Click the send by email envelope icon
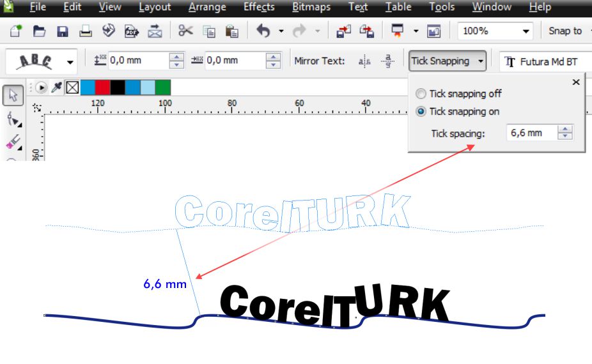Screen dimensions: 592x364 (x=155, y=31)
